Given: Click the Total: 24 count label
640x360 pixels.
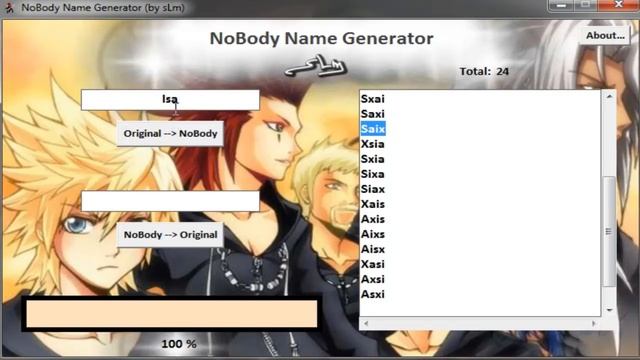Looking at the screenshot, I should tap(484, 71).
